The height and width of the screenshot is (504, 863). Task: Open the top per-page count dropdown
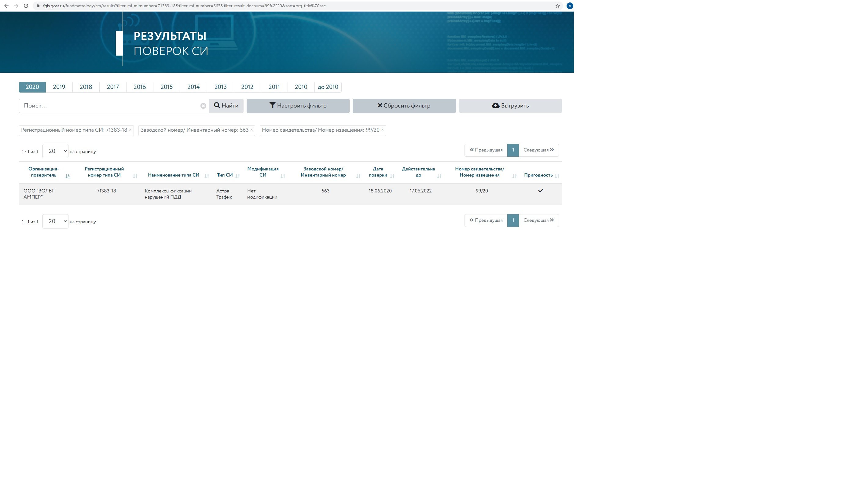point(55,151)
